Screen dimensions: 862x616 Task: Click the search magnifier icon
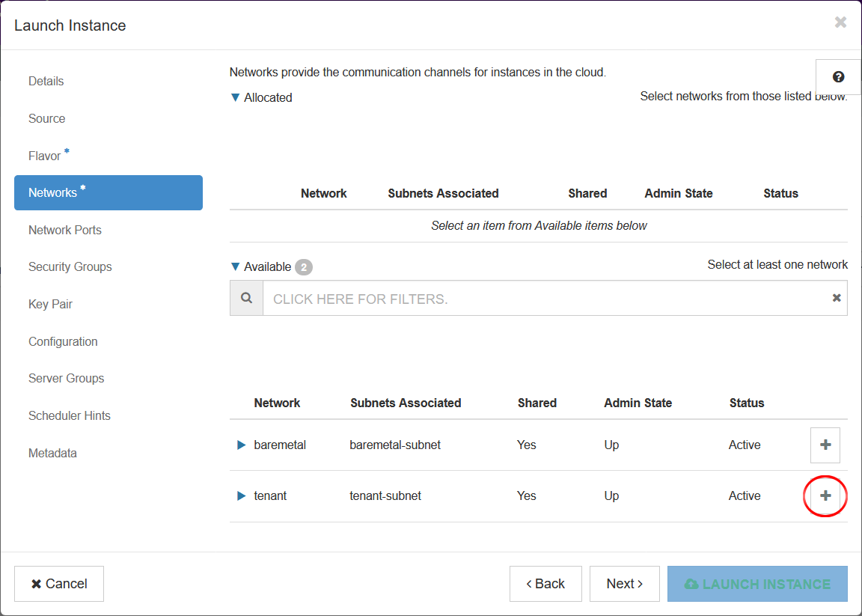coord(246,298)
